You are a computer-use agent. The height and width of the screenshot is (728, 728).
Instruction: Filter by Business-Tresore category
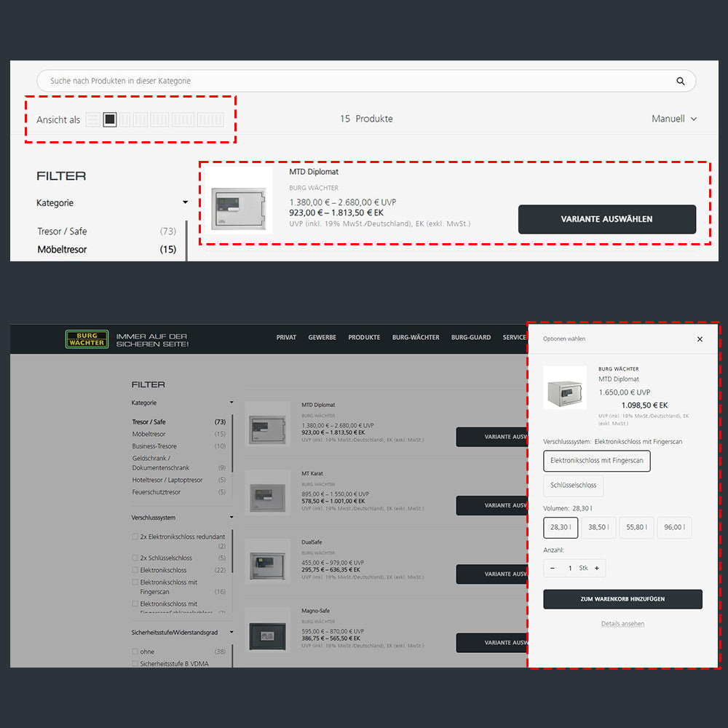(x=154, y=446)
